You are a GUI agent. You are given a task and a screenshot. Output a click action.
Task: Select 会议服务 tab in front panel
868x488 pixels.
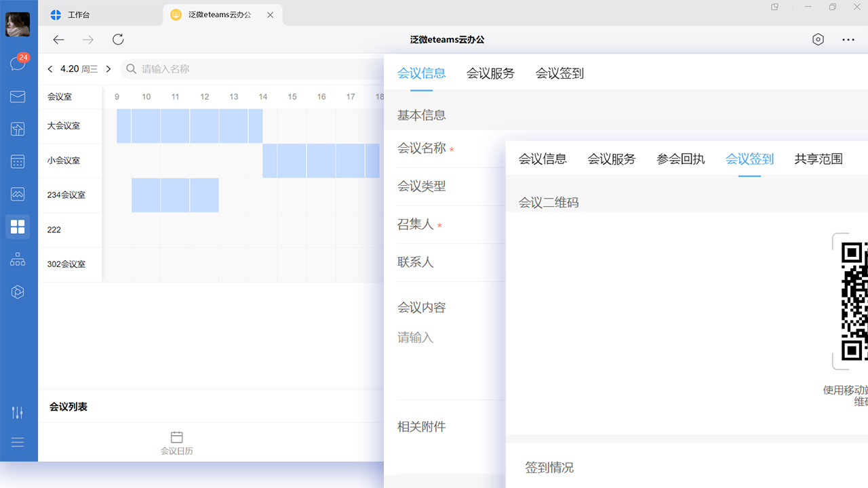click(612, 159)
